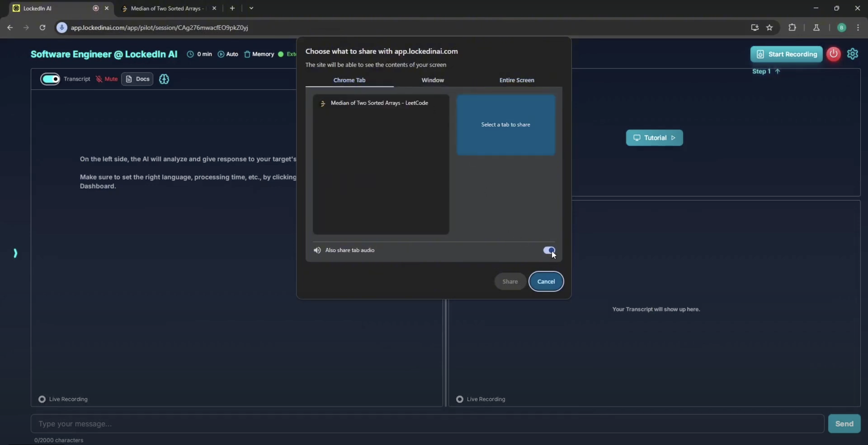This screenshot has height=445, width=868.
Task: Switch to the Window tab
Action: 433,80
